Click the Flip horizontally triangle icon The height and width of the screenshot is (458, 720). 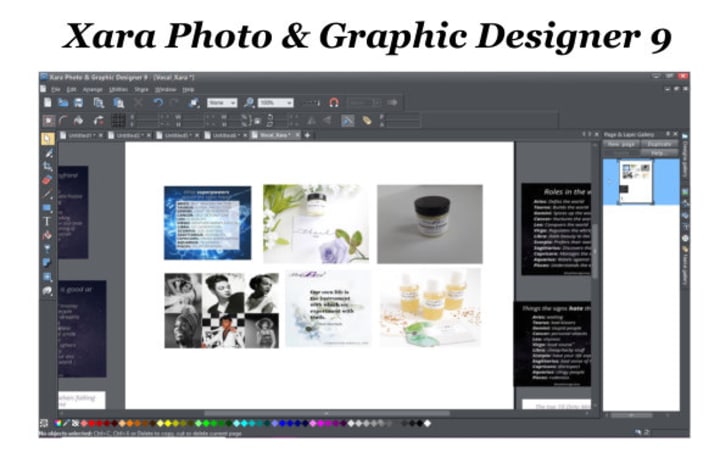[311, 121]
